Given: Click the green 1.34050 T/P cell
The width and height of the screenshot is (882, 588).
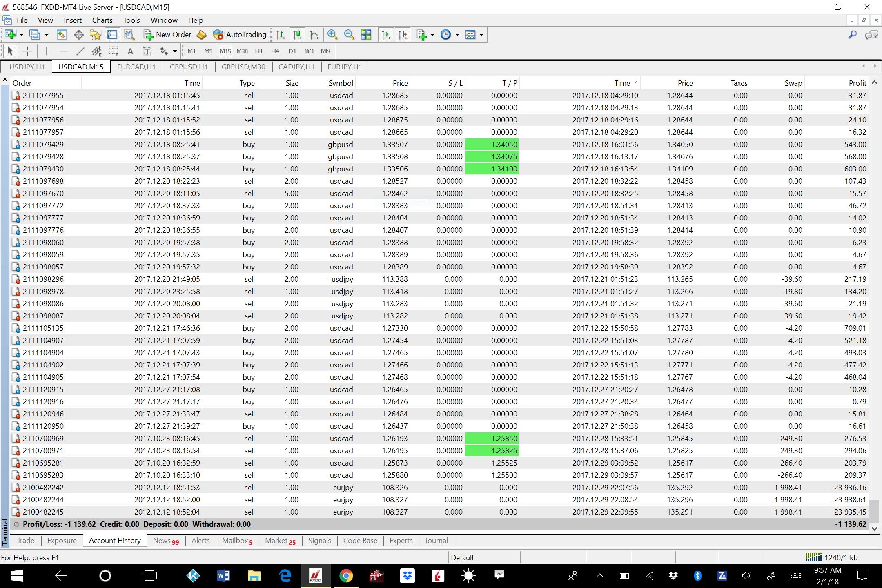Looking at the screenshot, I should click(x=492, y=144).
